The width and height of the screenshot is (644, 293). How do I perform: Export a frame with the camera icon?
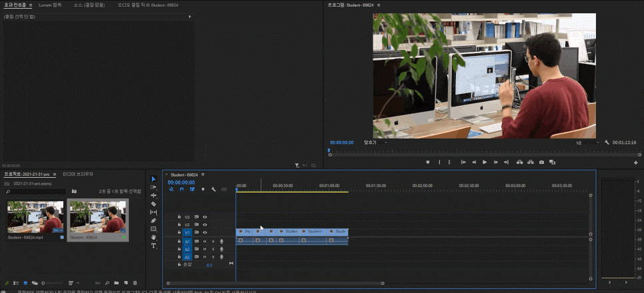click(x=541, y=162)
